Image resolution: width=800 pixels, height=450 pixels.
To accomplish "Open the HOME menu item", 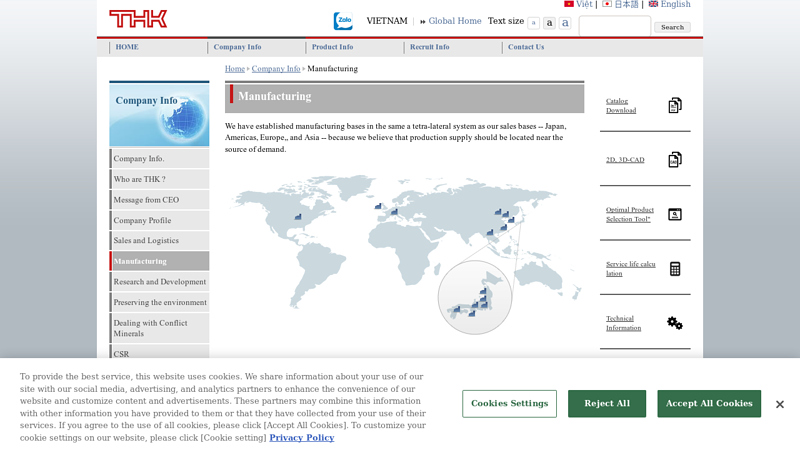I will [127, 47].
